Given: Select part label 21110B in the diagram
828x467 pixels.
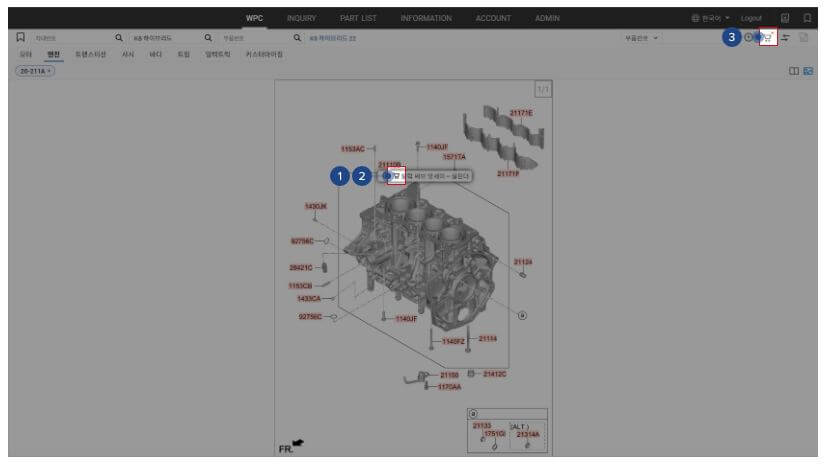Looking at the screenshot, I should (389, 165).
